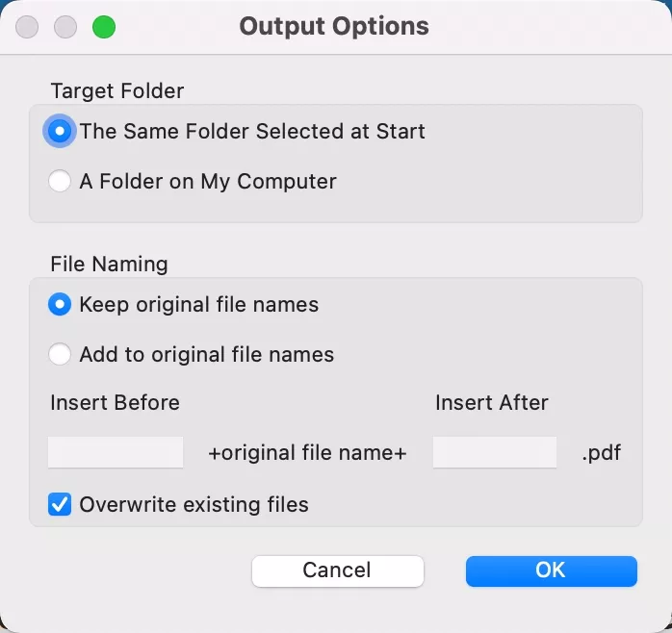Select 'Keep original file names' radio button
The image size is (672, 633).
click(x=60, y=305)
